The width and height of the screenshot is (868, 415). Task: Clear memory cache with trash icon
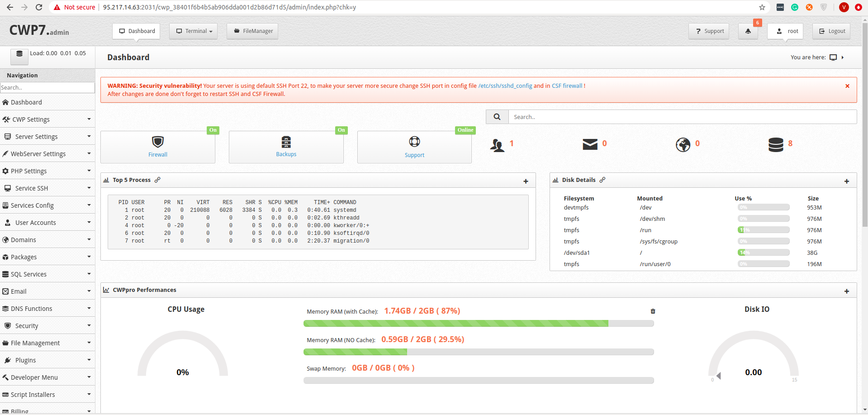[x=653, y=311]
